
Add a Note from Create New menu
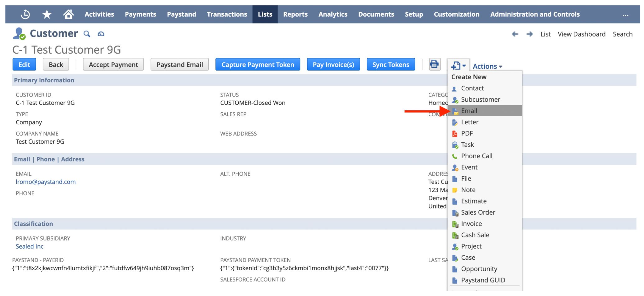point(485,190)
